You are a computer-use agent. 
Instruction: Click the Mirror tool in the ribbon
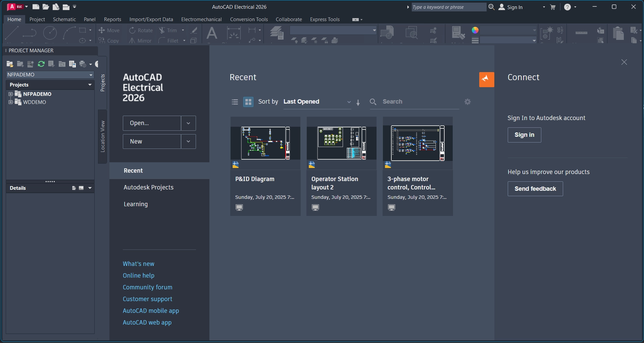pyautogui.click(x=141, y=41)
